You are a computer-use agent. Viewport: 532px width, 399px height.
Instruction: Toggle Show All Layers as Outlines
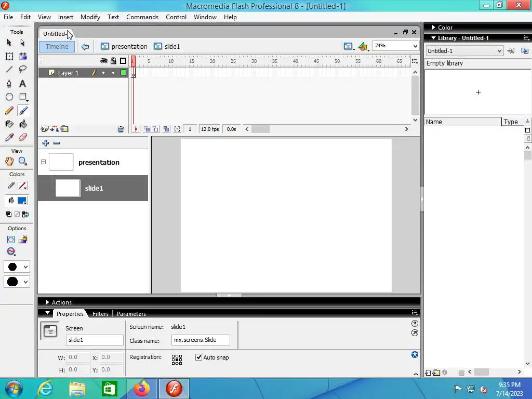[x=123, y=61]
